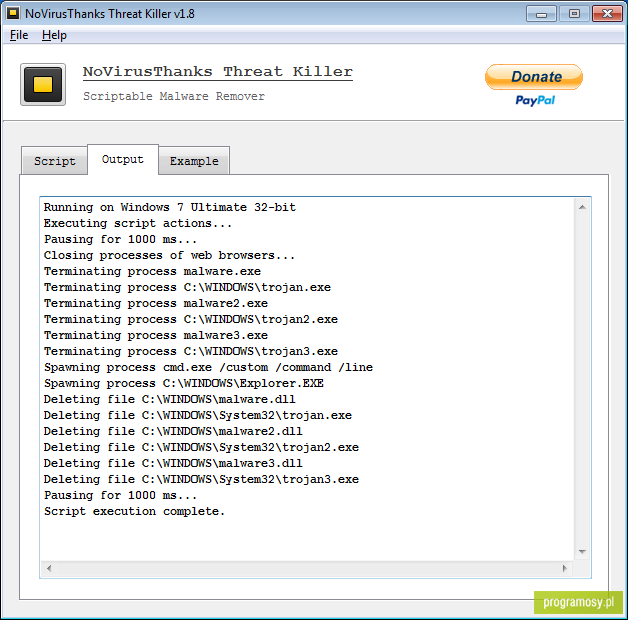The image size is (629, 620).
Task: Minimize the Threat Killer window
Action: pyautogui.click(x=542, y=14)
